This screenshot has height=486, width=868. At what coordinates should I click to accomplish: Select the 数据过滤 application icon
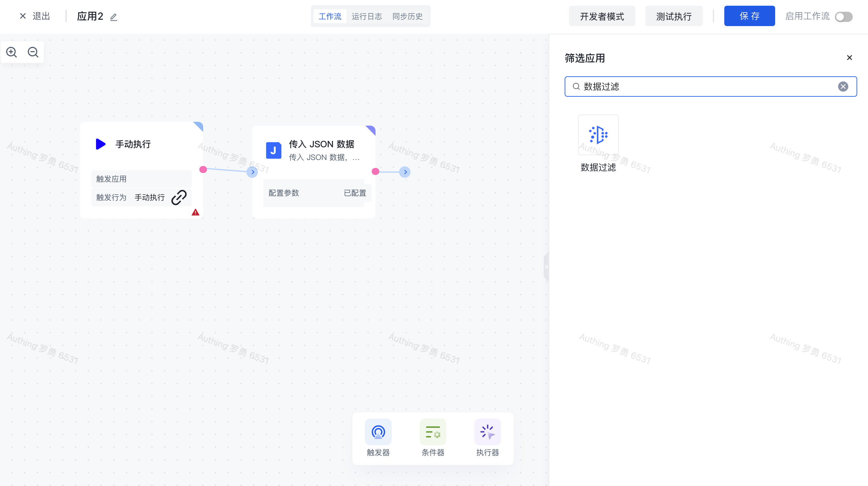tap(598, 135)
